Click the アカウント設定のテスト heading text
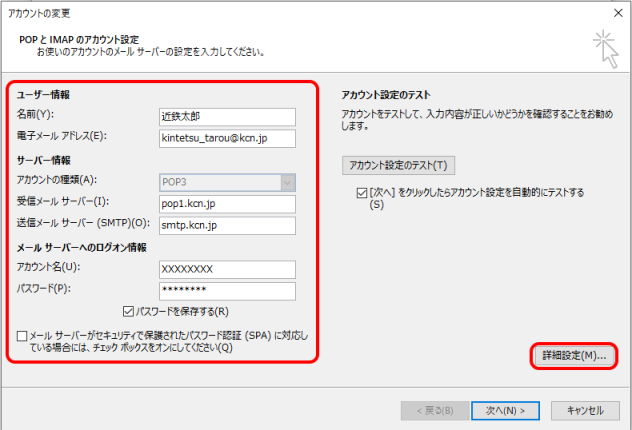 pyautogui.click(x=386, y=95)
